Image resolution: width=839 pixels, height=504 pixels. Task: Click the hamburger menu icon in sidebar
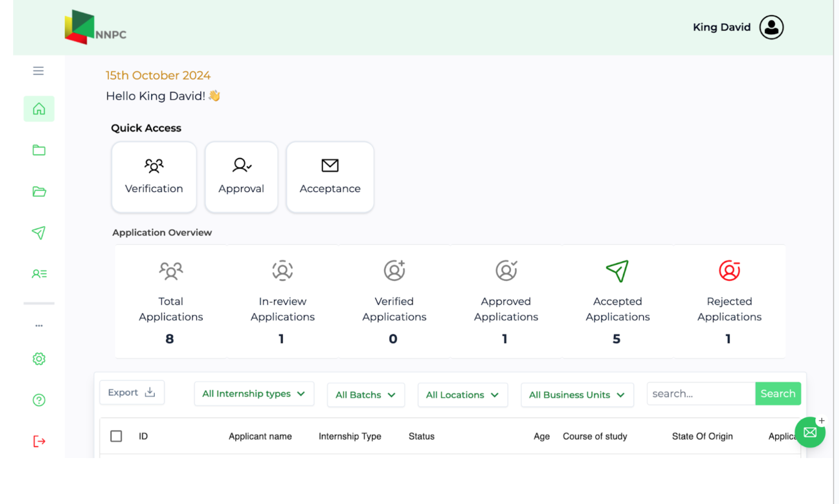[x=38, y=71]
